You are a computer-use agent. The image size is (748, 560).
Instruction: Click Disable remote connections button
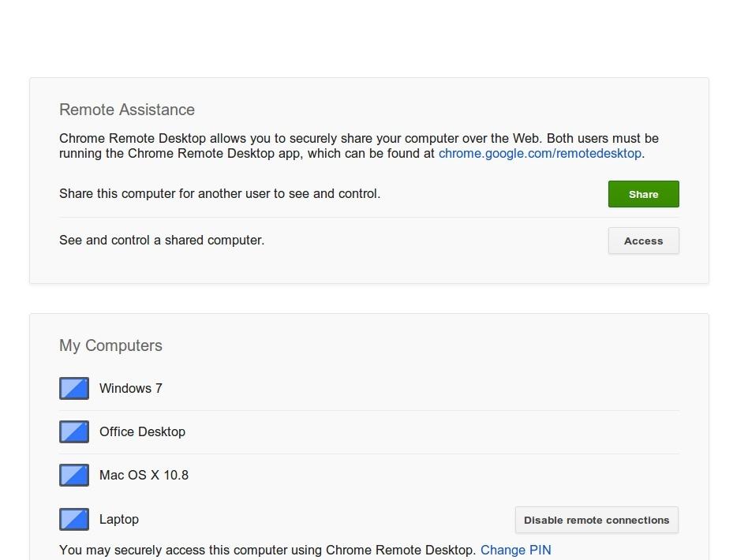pos(597,520)
